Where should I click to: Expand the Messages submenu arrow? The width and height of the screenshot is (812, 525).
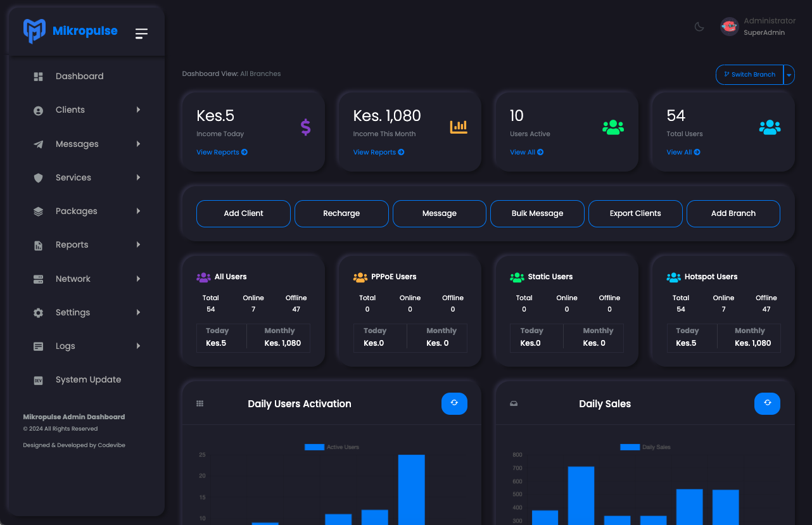click(x=138, y=144)
